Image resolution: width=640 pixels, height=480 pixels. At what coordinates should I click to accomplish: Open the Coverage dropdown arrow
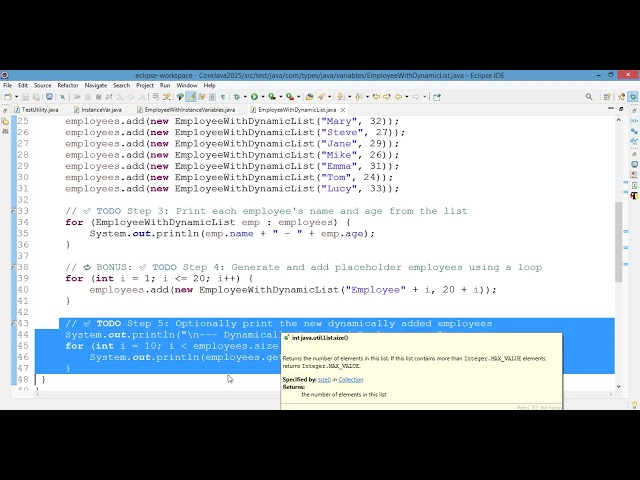[x=281, y=97]
